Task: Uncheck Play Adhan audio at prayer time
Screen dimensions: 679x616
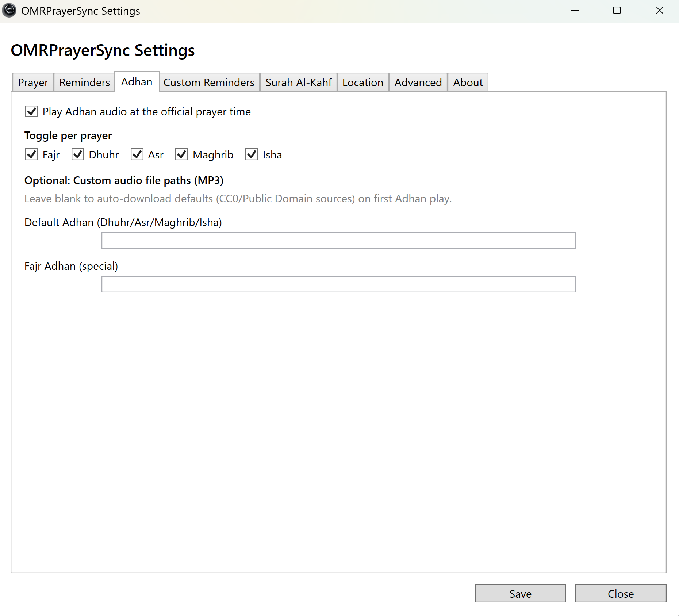Action: pyautogui.click(x=31, y=111)
